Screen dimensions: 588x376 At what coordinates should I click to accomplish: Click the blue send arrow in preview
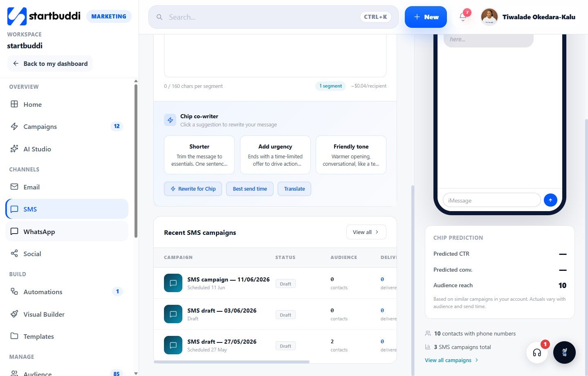[550, 200]
